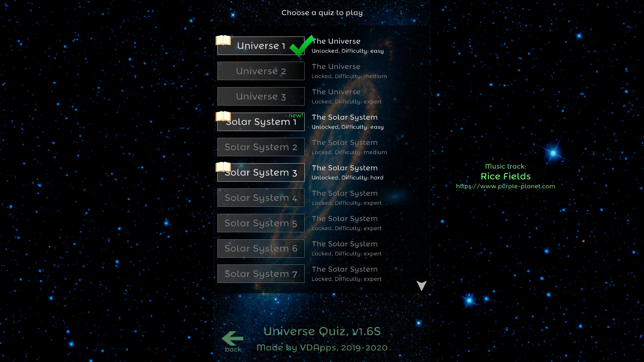The width and height of the screenshot is (644, 362).
Task: Click the green checkmark beside Universe 1
Action: pyautogui.click(x=300, y=47)
